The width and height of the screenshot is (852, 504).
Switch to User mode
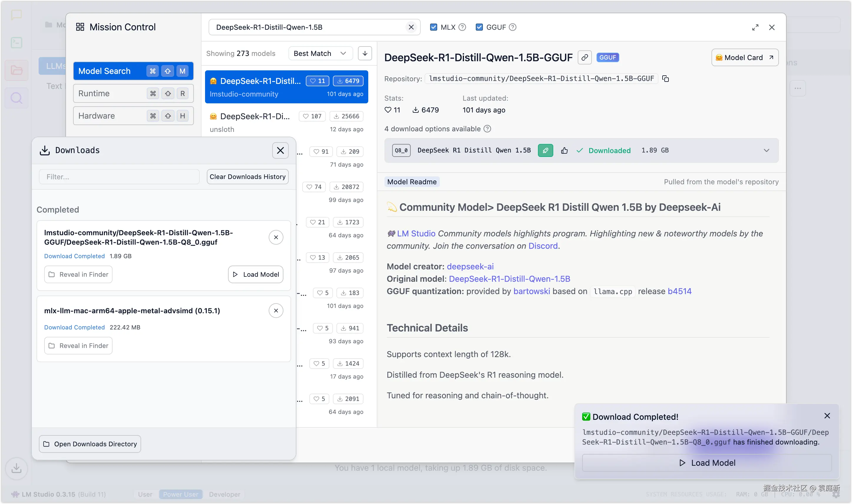click(x=145, y=494)
